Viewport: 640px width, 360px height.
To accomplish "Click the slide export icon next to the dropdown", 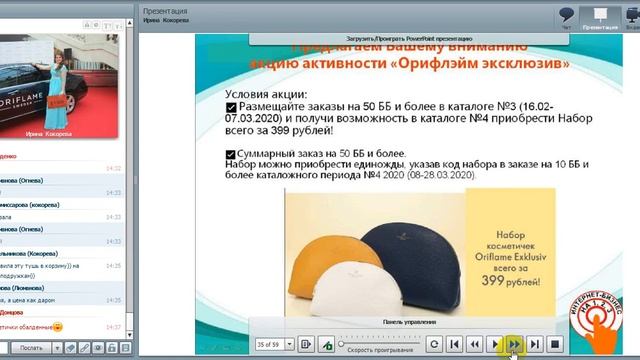I will (306, 344).
